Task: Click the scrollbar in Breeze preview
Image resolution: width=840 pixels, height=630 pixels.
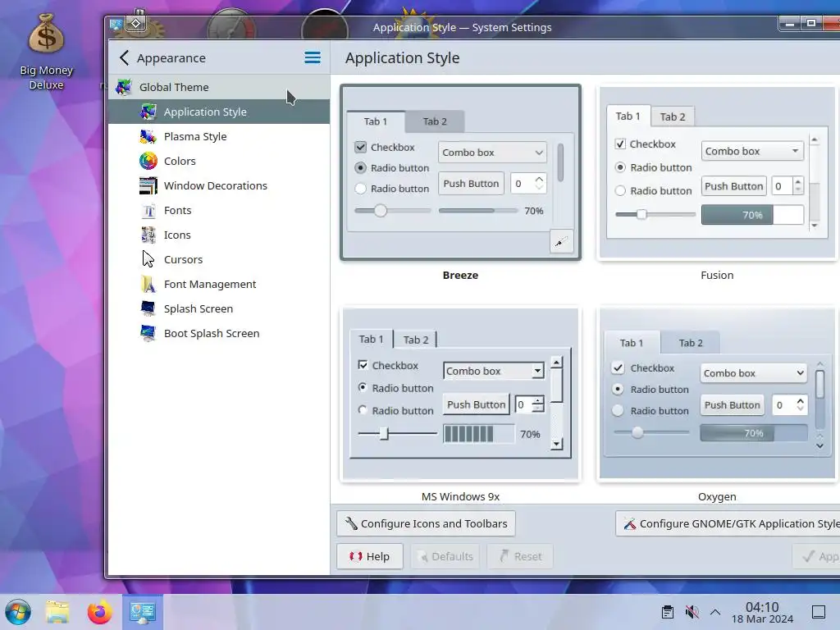Action: pyautogui.click(x=560, y=162)
